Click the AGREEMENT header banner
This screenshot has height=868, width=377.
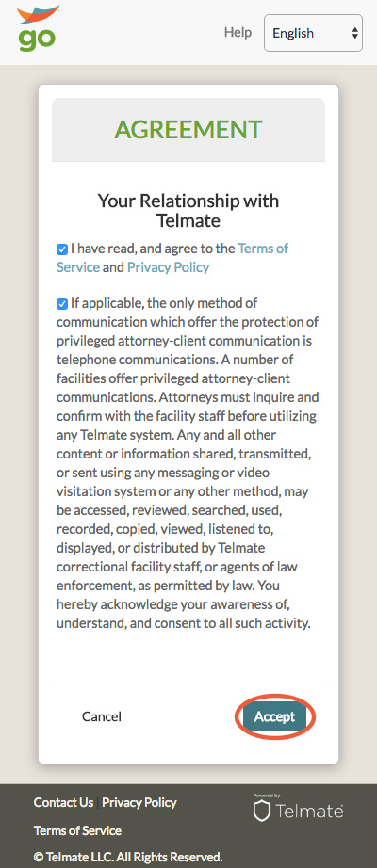[x=188, y=130]
